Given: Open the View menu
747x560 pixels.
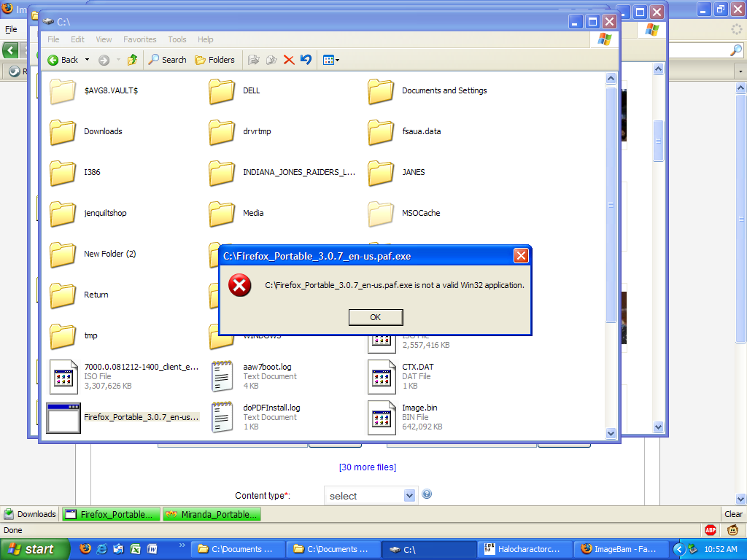Looking at the screenshot, I should click(x=104, y=39).
